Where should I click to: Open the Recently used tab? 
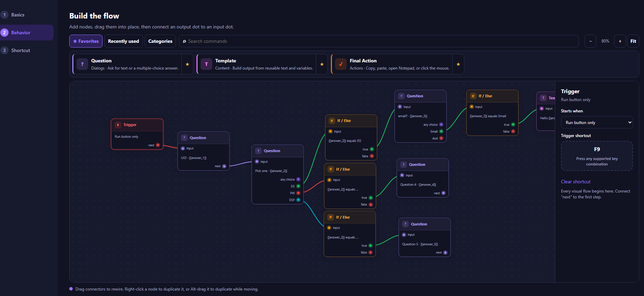tap(123, 41)
